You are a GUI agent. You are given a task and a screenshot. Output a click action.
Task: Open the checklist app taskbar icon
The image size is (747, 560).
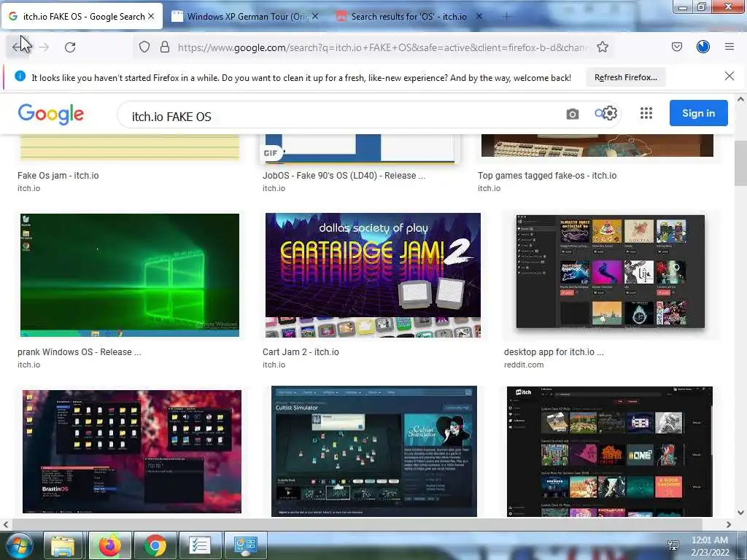(200, 545)
